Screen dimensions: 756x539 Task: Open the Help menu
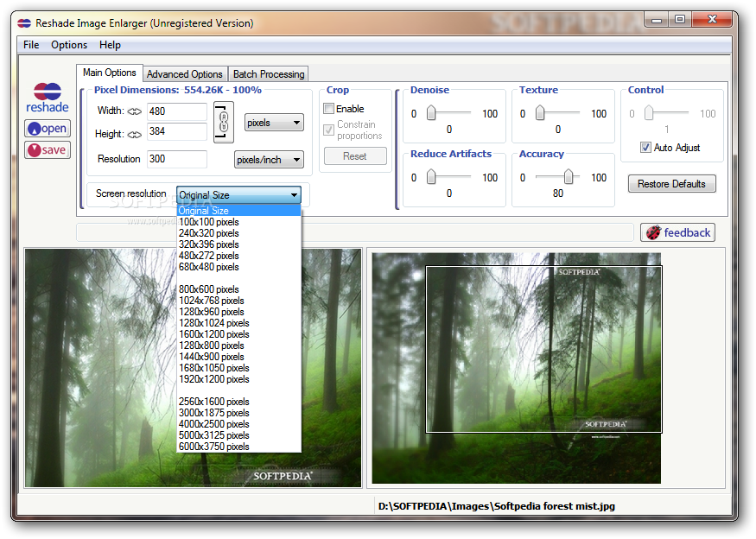(x=110, y=45)
